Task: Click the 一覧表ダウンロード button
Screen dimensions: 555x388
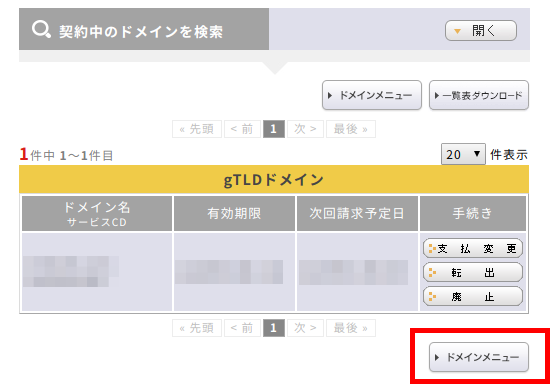Action: (x=479, y=95)
